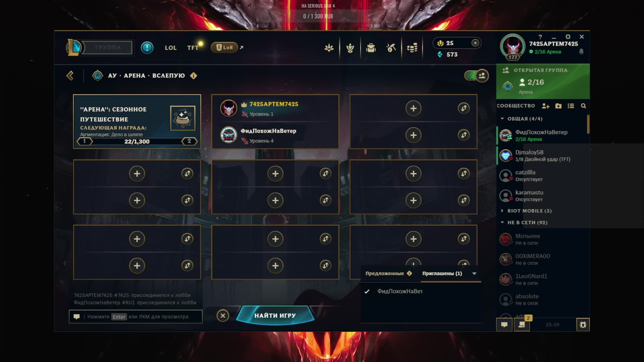Open the invited panel dropdown arrow
The width and height of the screenshot is (644, 362).
pyautogui.click(x=474, y=274)
